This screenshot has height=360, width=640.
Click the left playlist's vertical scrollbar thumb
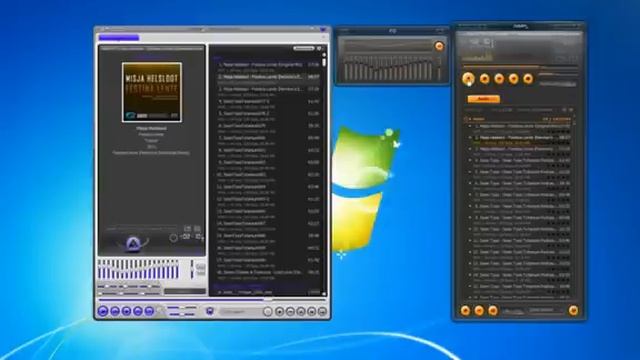pos(324,62)
